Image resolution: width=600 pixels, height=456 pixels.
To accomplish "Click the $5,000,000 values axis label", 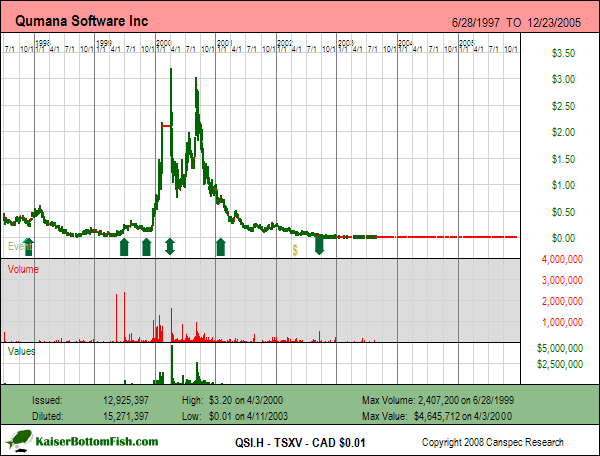I will [560, 348].
